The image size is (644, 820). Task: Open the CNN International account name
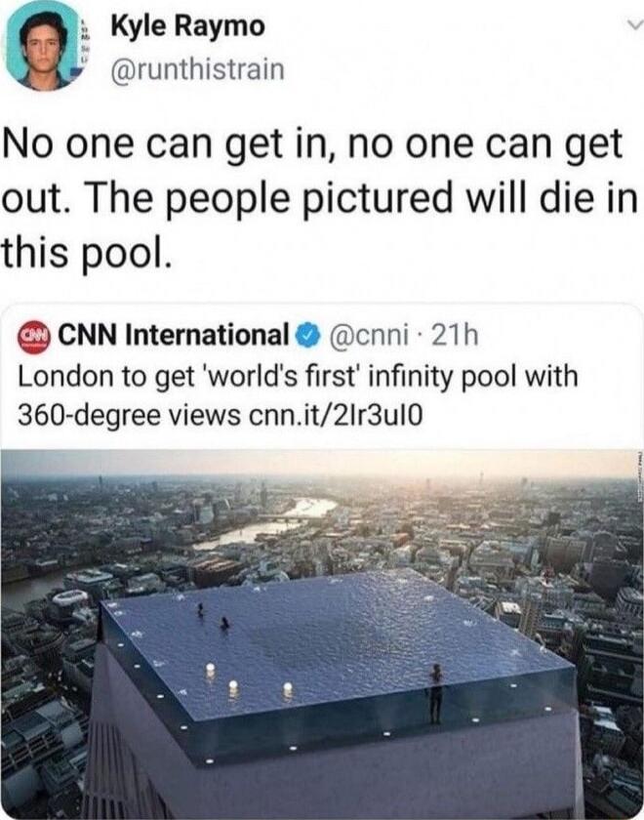click(174, 335)
